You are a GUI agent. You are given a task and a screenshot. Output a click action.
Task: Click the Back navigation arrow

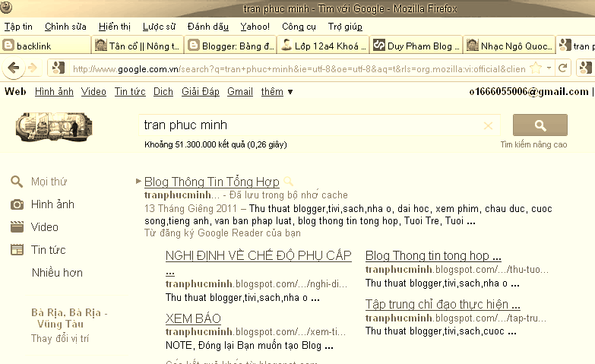[14, 68]
